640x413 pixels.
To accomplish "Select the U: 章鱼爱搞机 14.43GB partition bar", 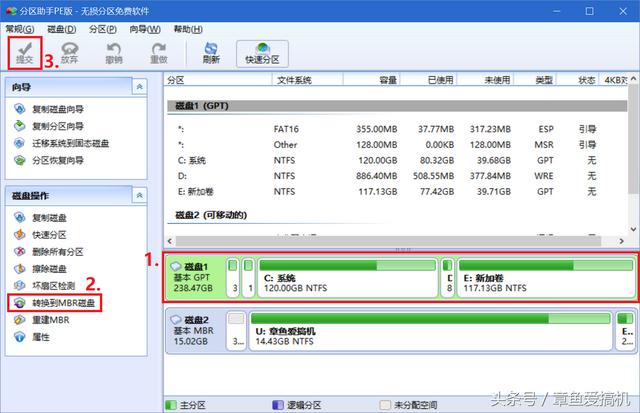I will tap(431, 330).
